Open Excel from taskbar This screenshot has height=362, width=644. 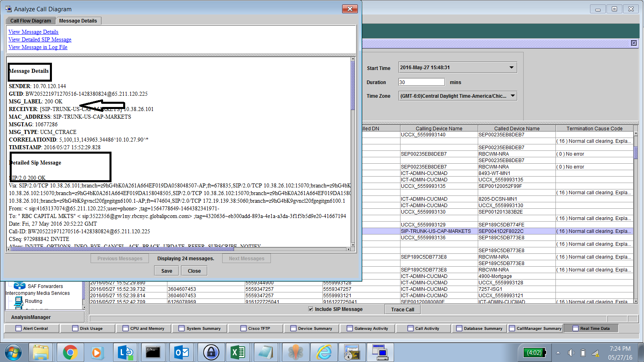coord(237,353)
